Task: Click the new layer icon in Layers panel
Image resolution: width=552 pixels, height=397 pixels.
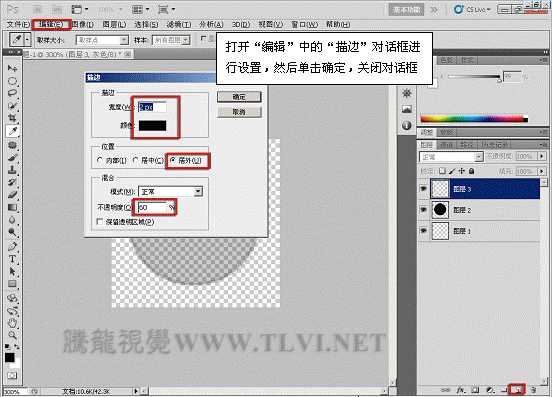Action: (x=518, y=389)
